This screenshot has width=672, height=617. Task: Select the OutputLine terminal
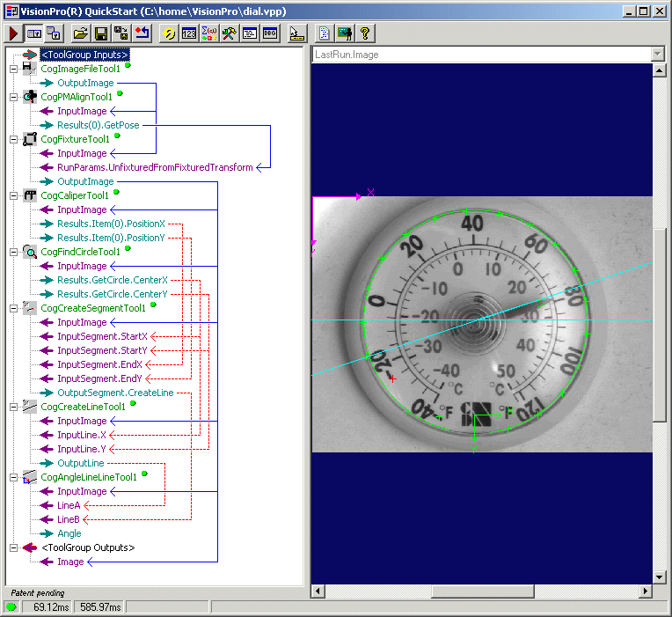(x=81, y=463)
